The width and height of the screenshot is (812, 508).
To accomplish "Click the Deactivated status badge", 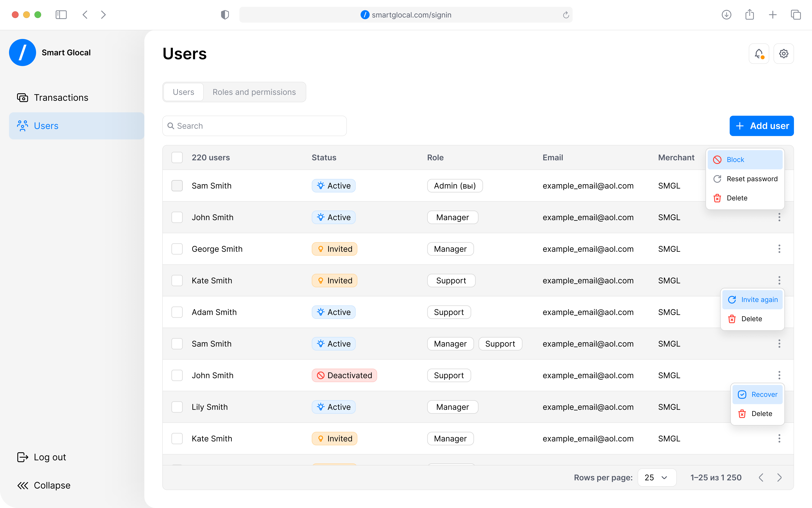I will pyautogui.click(x=344, y=375).
